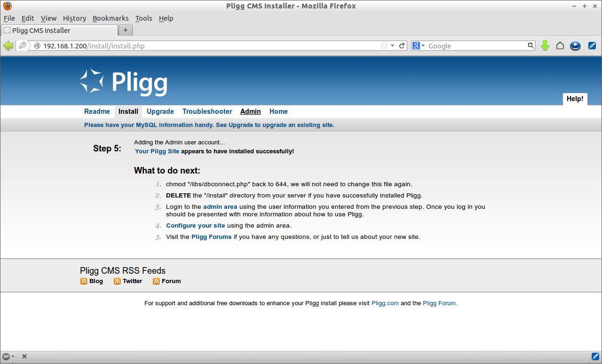Click the Firefox icon in title bar
Screen dimensions: 602x364
[x=7, y=6]
